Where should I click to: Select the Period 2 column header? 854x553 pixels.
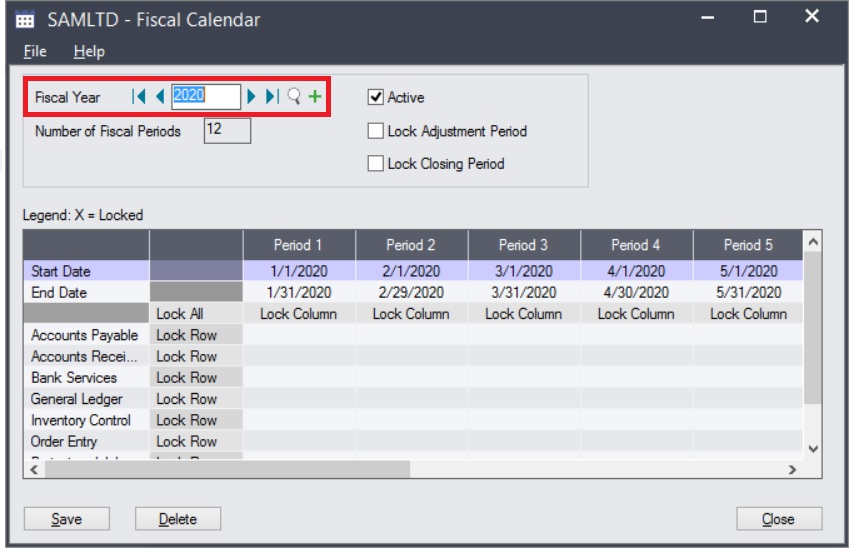click(x=411, y=245)
